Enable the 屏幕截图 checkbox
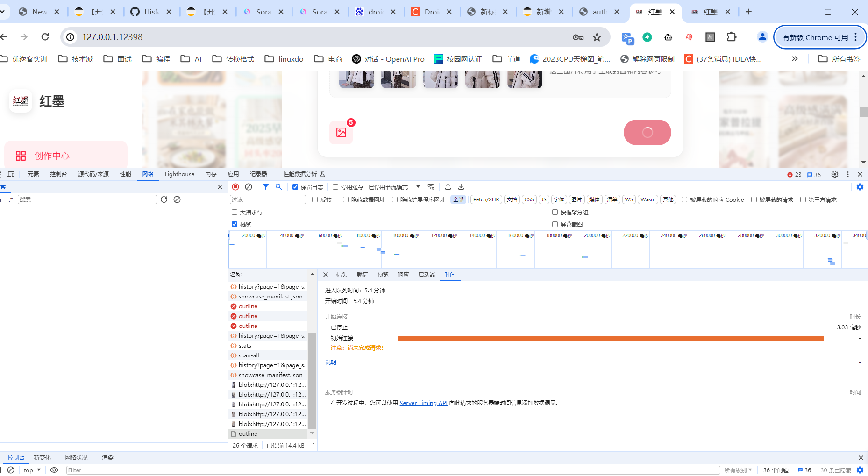This screenshot has width=868, height=476. point(555,224)
